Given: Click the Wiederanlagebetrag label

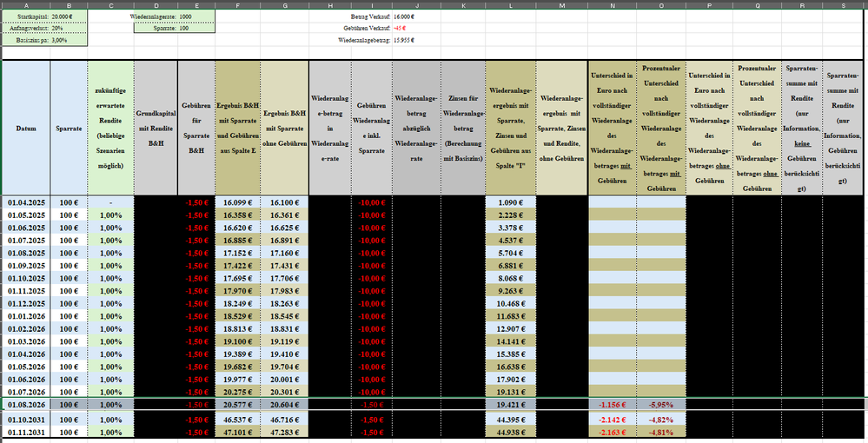Looking at the screenshot, I should pyautogui.click(x=364, y=41).
